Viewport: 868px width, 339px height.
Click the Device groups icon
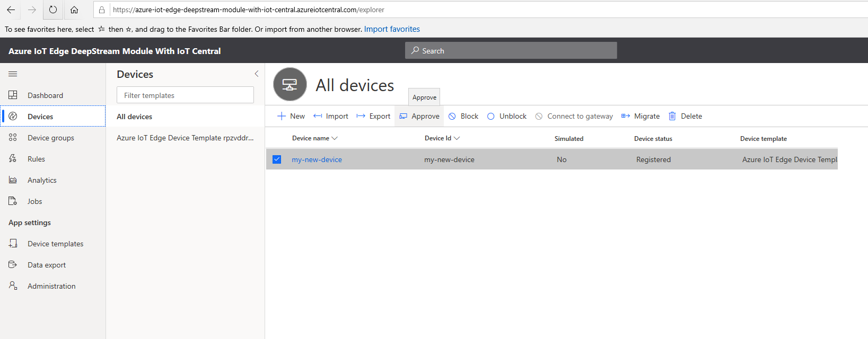tap(13, 137)
